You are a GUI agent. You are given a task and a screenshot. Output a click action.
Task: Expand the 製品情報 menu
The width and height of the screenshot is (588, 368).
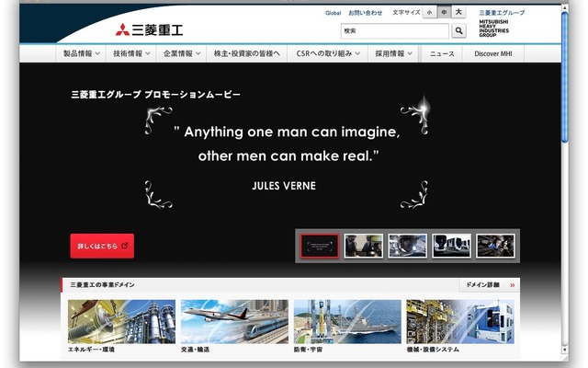coord(82,53)
